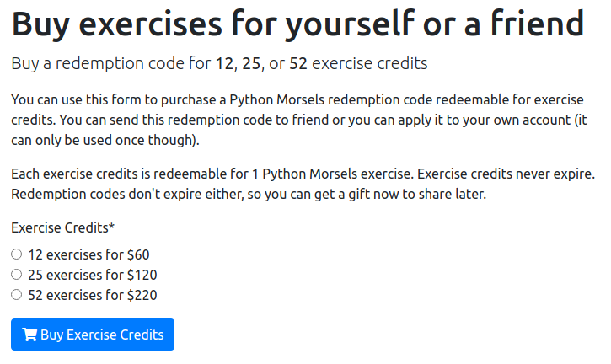
Task: Choose the 25 exercises radio option
Action: (16, 274)
